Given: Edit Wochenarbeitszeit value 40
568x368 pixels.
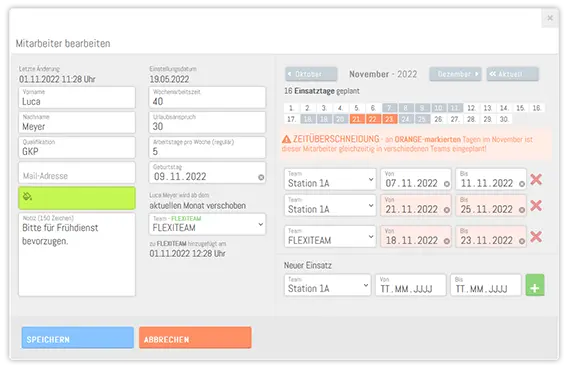Looking at the screenshot, I should [x=207, y=97].
